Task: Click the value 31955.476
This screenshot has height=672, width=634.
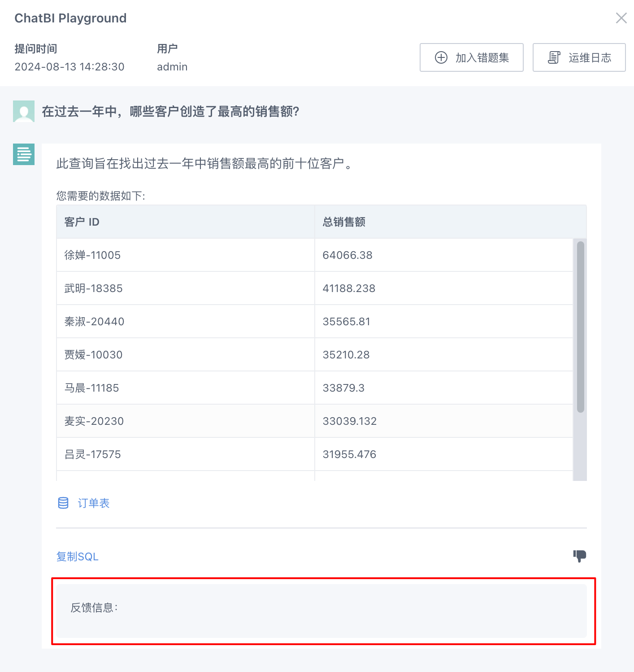Action: 349,454
